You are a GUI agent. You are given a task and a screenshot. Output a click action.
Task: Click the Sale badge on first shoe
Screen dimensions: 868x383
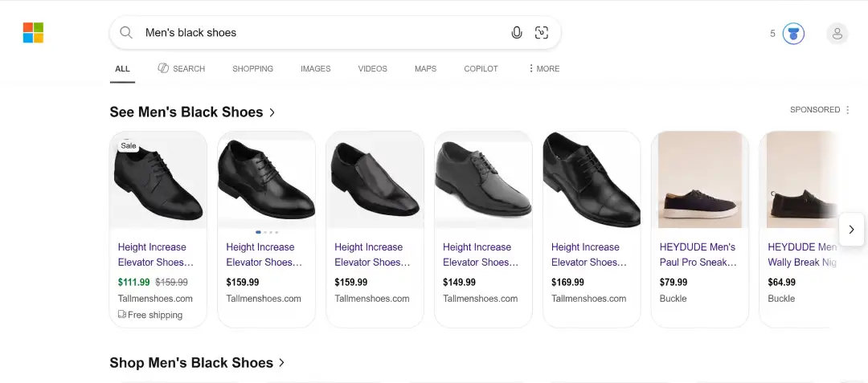128,146
